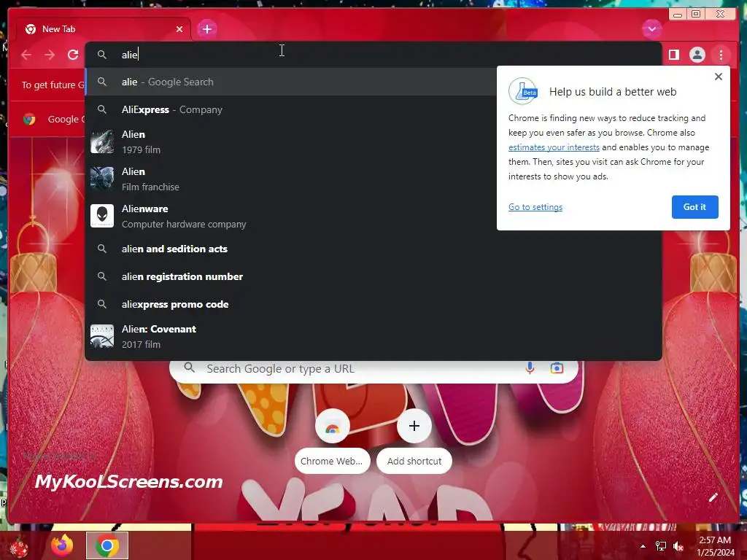Open the taskbar clock showing 2:57 AM

click(715, 546)
